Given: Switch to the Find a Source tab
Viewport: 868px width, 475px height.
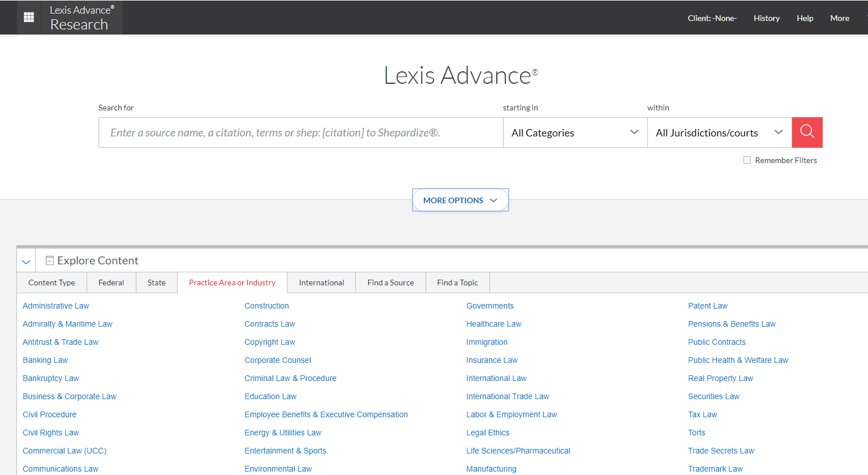Looking at the screenshot, I should tap(390, 283).
